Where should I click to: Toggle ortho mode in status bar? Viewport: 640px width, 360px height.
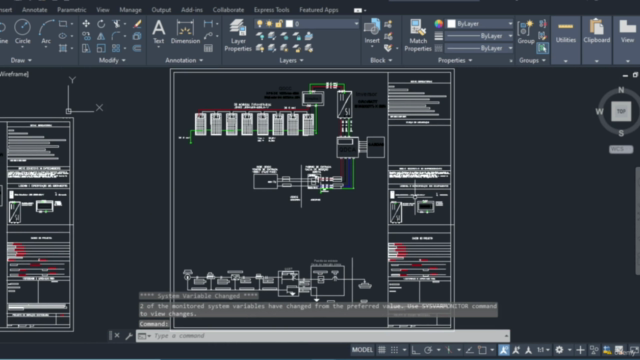point(416,350)
